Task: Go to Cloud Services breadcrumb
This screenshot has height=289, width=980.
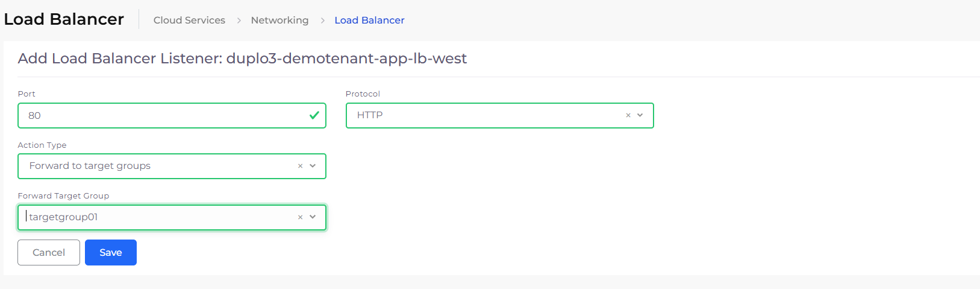Action: pyautogui.click(x=189, y=20)
